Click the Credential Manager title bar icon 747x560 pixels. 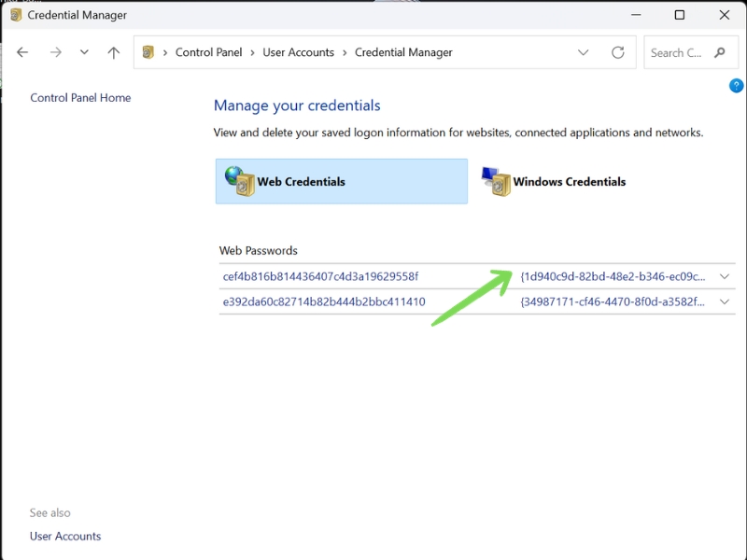tap(16, 15)
